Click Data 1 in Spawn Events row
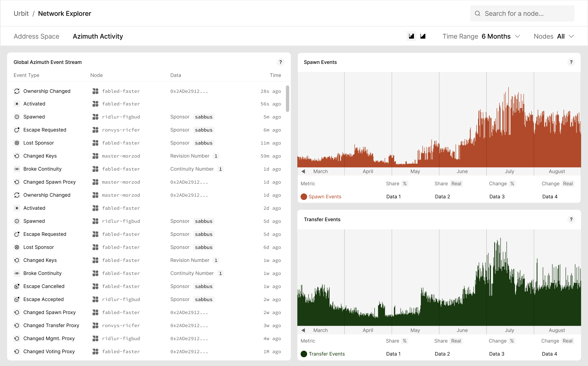The image size is (588, 366). coord(393,196)
